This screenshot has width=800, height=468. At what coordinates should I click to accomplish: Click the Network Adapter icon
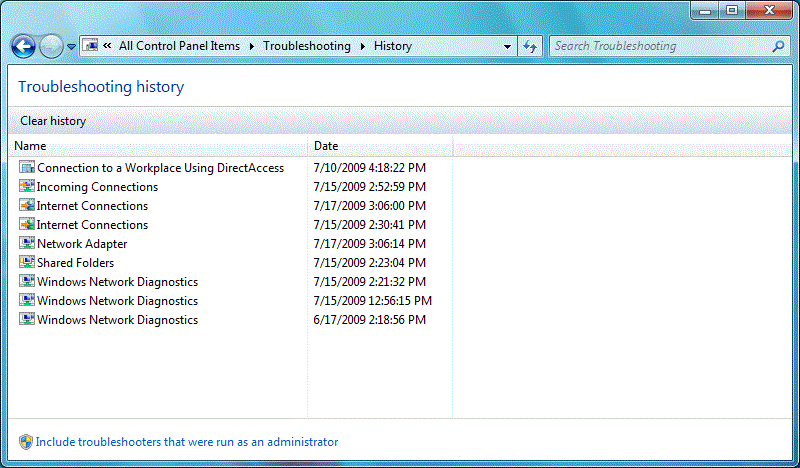pyautogui.click(x=27, y=243)
